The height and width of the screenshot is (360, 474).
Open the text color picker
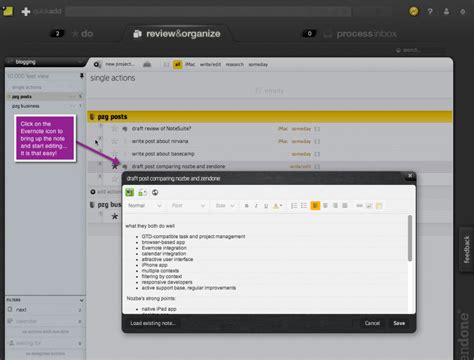(x=277, y=206)
